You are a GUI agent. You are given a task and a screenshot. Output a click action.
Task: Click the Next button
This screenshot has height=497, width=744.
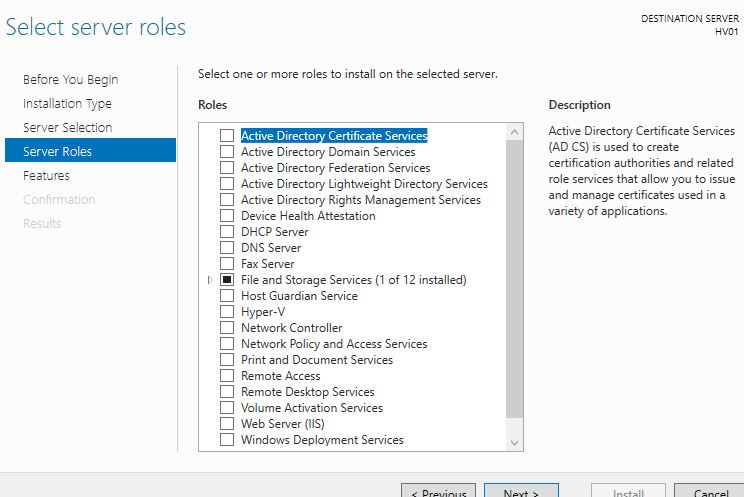(521, 491)
